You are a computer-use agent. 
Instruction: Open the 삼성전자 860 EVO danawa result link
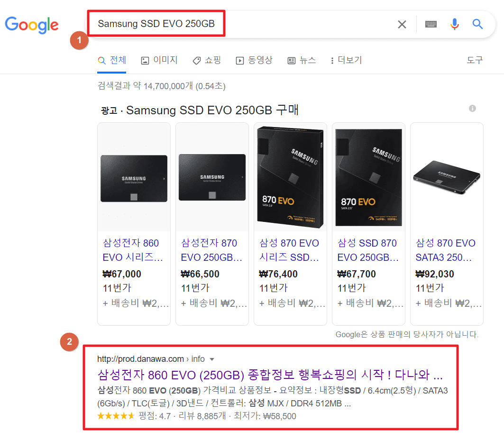point(270,375)
